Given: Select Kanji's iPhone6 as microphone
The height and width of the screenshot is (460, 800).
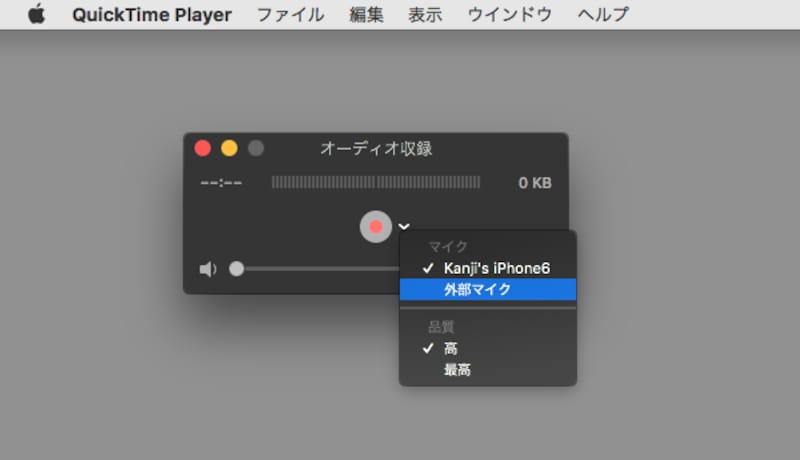Looking at the screenshot, I should pyautogui.click(x=488, y=268).
